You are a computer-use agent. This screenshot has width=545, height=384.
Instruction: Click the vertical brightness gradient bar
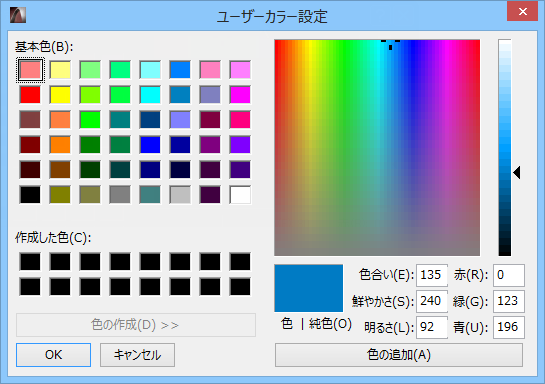pos(505,148)
